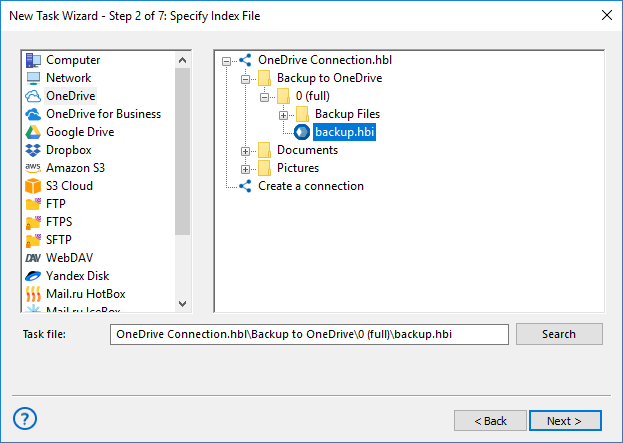The image size is (623, 443).
Task: Select the Computer icon in source list
Action: click(33, 60)
